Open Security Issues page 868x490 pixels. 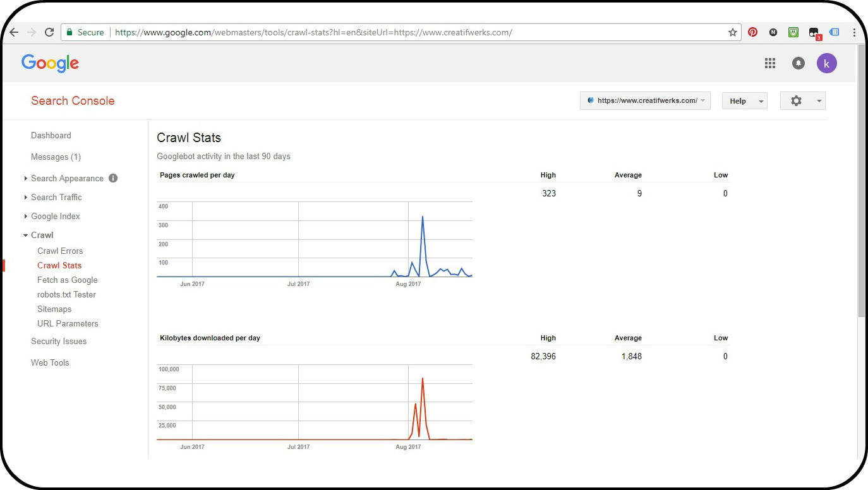click(x=59, y=341)
